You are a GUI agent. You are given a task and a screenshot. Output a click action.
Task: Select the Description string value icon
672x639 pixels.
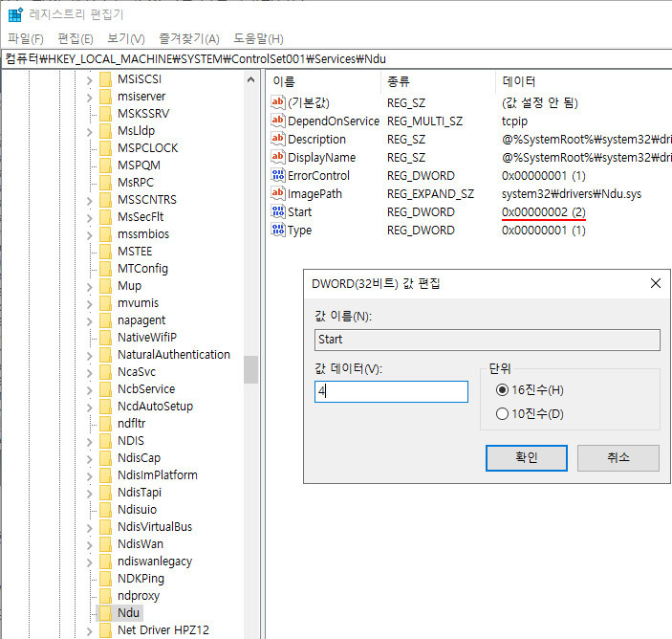[x=278, y=139]
